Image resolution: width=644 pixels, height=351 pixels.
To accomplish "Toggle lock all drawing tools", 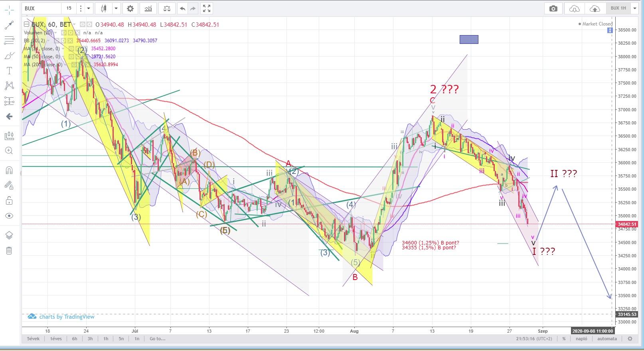I will pyautogui.click(x=9, y=201).
